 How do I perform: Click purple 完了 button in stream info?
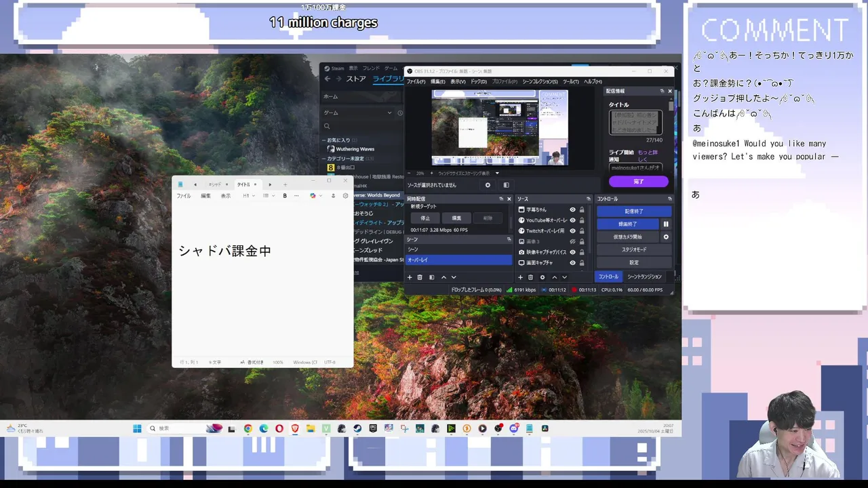click(x=638, y=182)
